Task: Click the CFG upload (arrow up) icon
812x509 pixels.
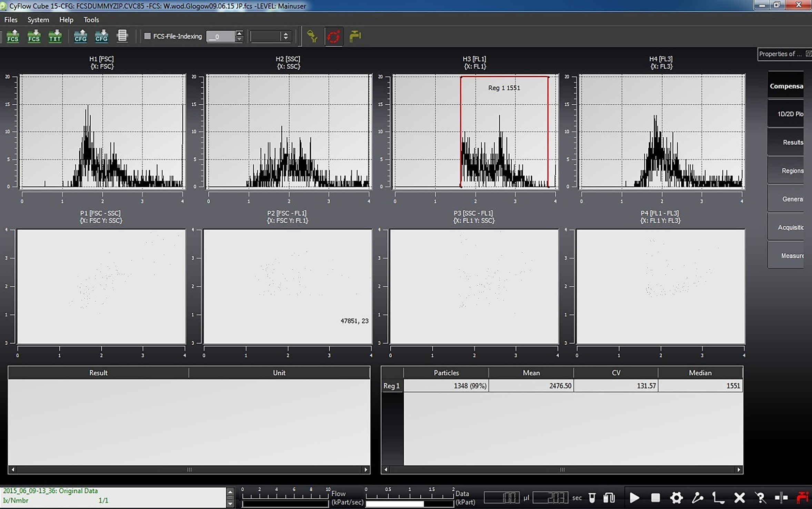Action: pyautogui.click(x=80, y=36)
